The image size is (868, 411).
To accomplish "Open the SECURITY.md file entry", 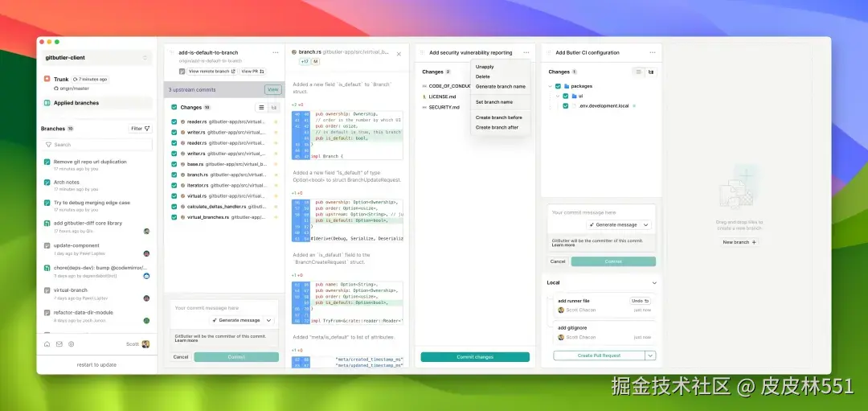I will pos(443,108).
